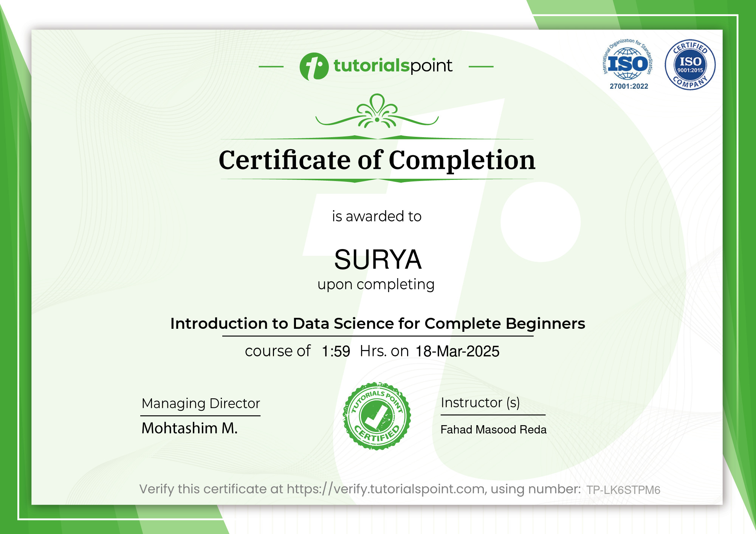Image resolution: width=756 pixels, height=534 pixels.
Task: Click the tutorialspoint logo icon
Action: tap(314, 67)
